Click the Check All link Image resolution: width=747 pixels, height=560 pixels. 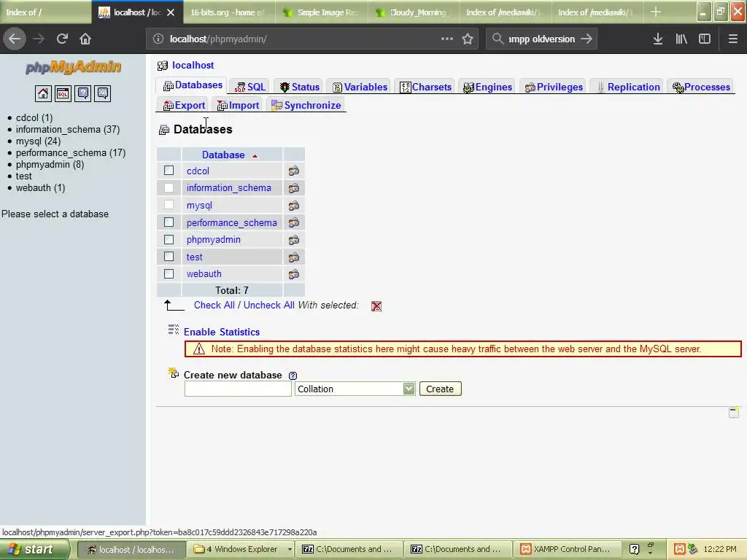tap(214, 306)
